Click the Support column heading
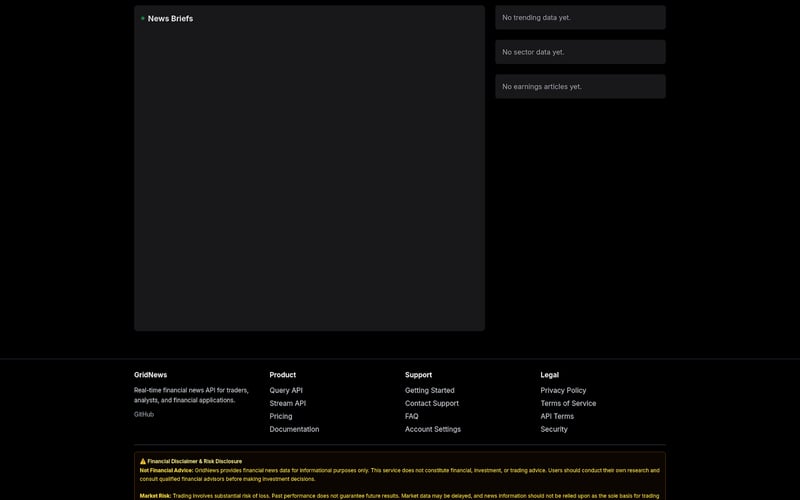The width and height of the screenshot is (800, 500). click(x=418, y=374)
